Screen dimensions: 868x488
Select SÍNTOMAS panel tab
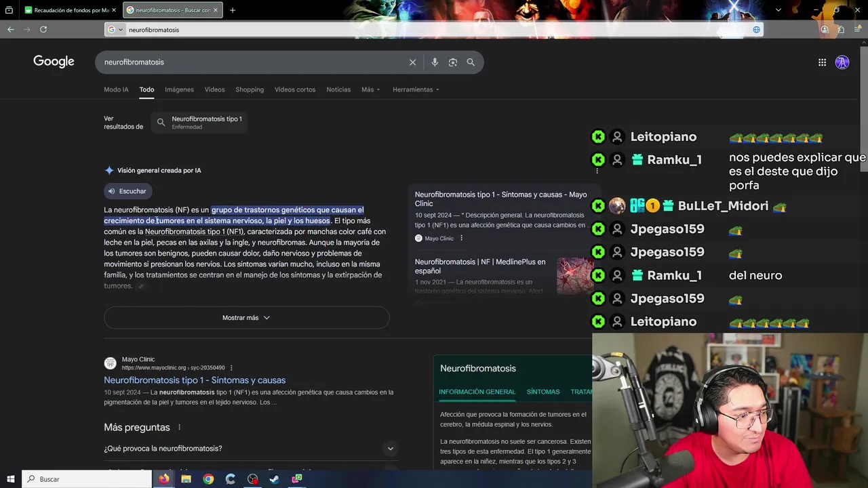(x=542, y=392)
